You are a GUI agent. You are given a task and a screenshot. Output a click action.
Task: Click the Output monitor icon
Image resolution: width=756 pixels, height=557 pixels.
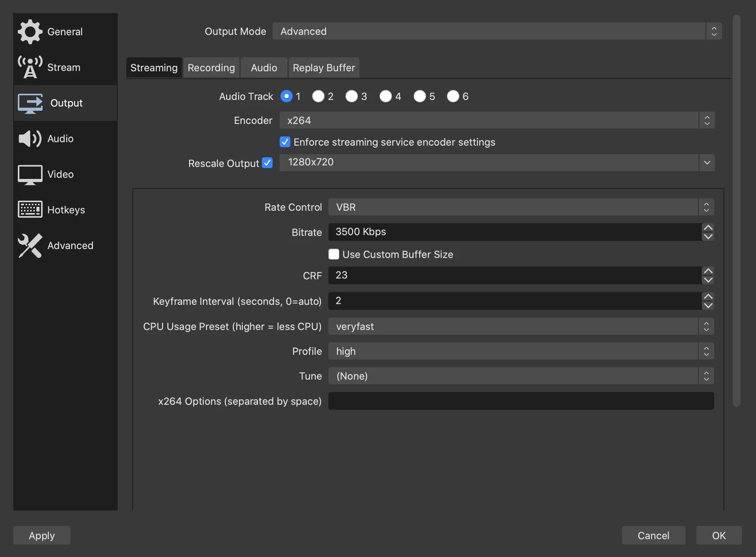pyautogui.click(x=30, y=103)
